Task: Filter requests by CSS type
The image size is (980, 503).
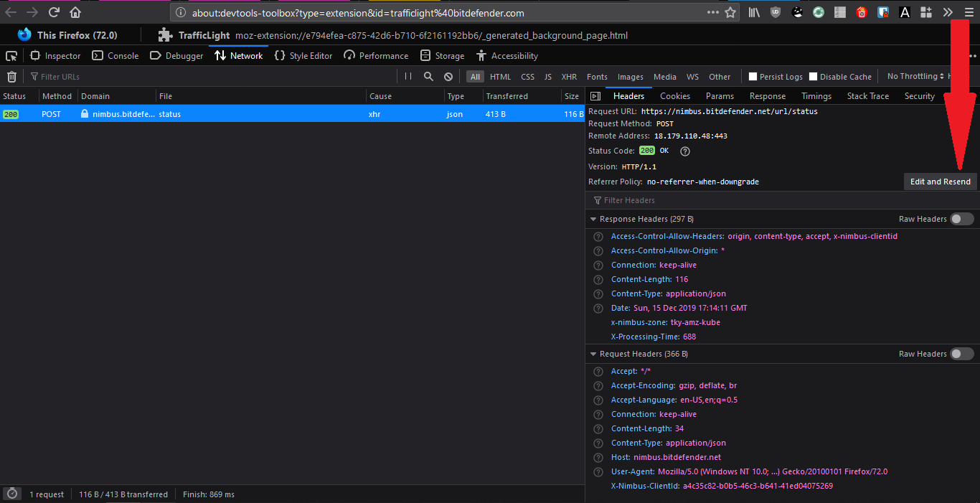Action: coord(528,77)
